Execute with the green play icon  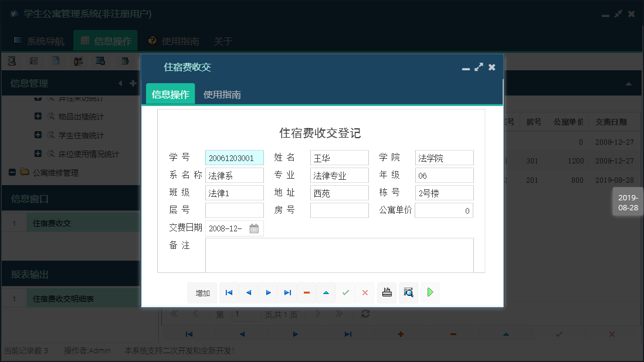pyautogui.click(x=431, y=293)
